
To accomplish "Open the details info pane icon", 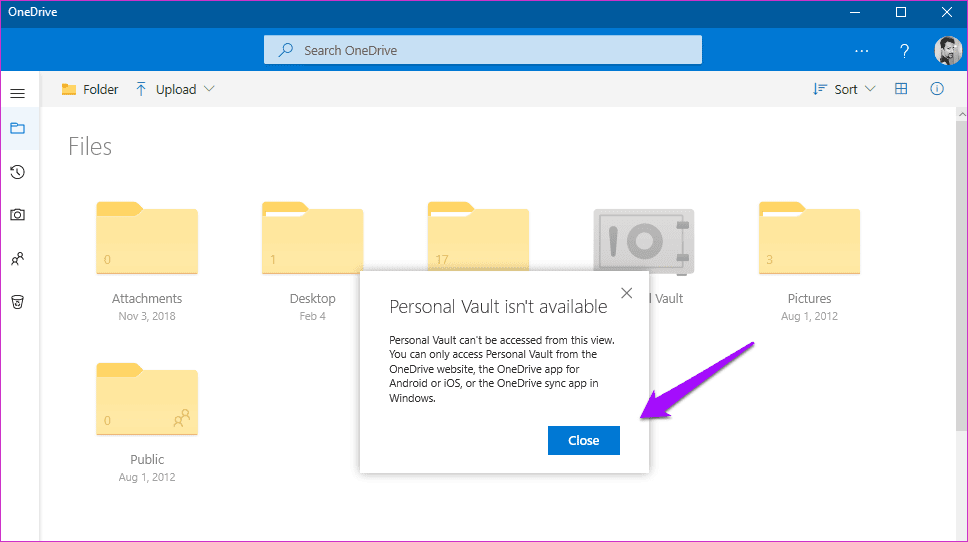I will pos(937,89).
